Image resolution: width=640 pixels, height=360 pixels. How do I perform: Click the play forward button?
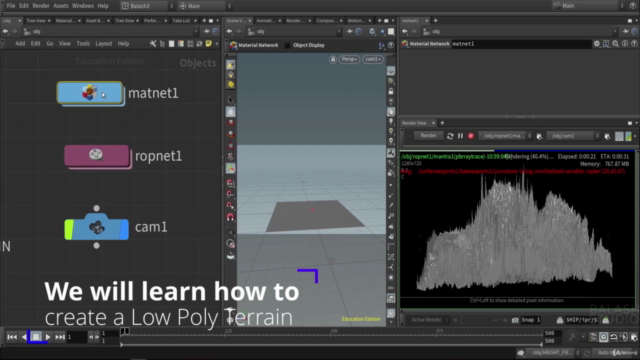click(x=48, y=337)
